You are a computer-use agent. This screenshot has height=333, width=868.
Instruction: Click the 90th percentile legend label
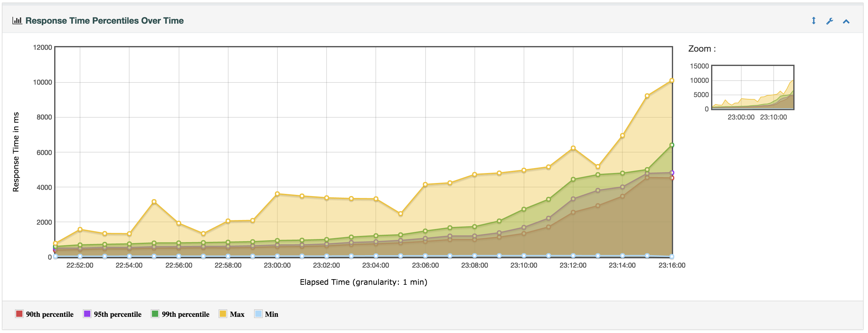50,314
